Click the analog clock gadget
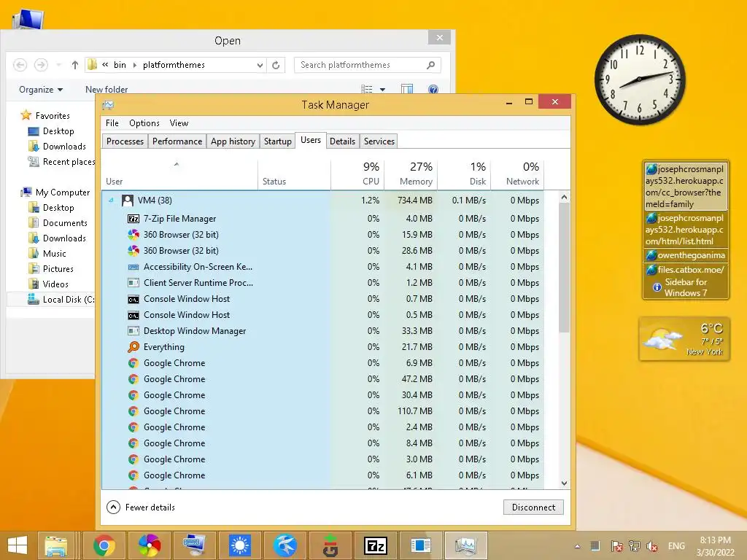The width and height of the screenshot is (747, 560). click(639, 79)
